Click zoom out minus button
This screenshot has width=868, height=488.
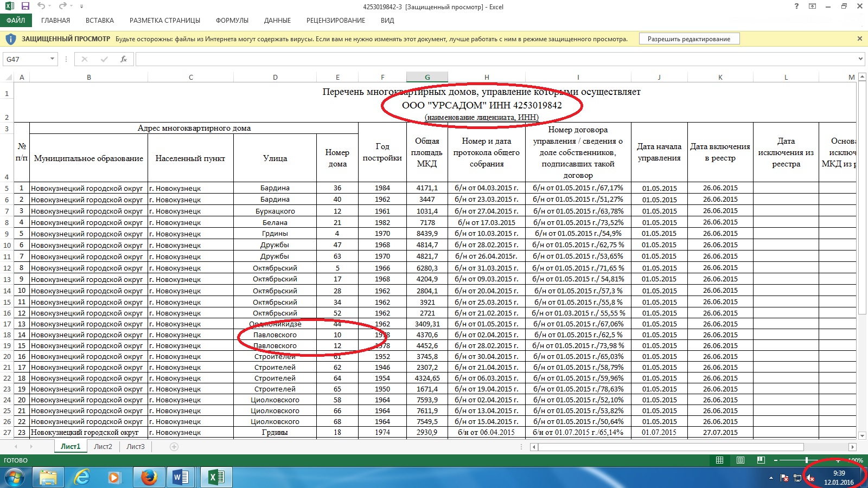tap(776, 460)
